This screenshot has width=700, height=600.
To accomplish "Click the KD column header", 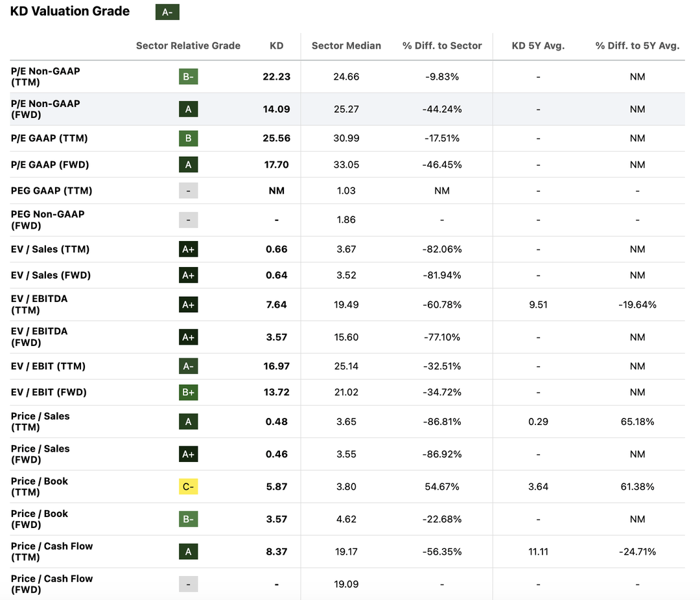I will pos(277,46).
